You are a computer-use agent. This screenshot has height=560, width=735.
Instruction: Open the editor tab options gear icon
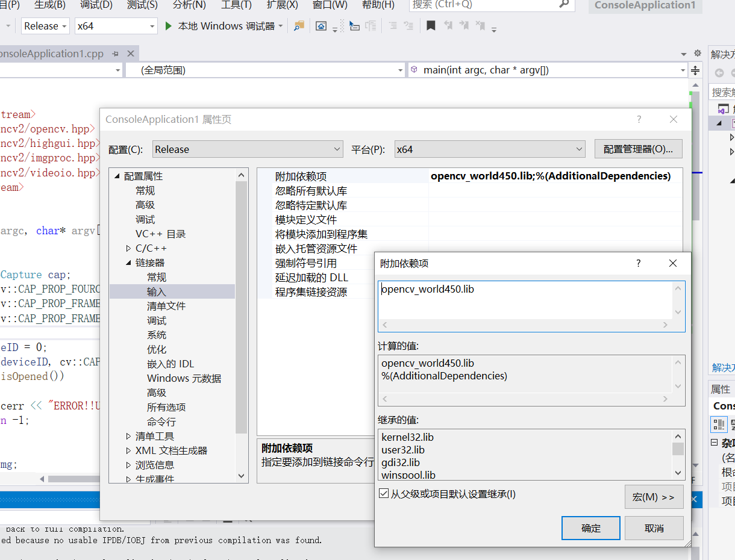pyautogui.click(x=697, y=53)
